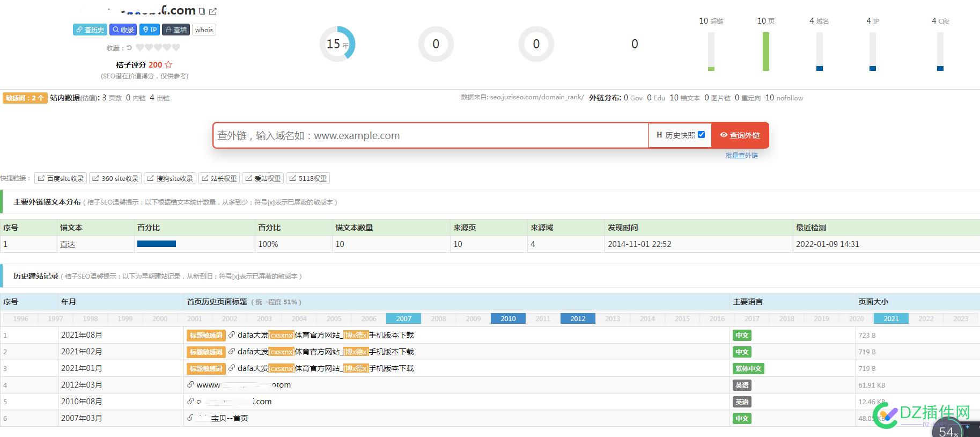This screenshot has height=437, width=980.
Task: Click 英语 language tag in 2012年03月 row
Action: point(742,385)
